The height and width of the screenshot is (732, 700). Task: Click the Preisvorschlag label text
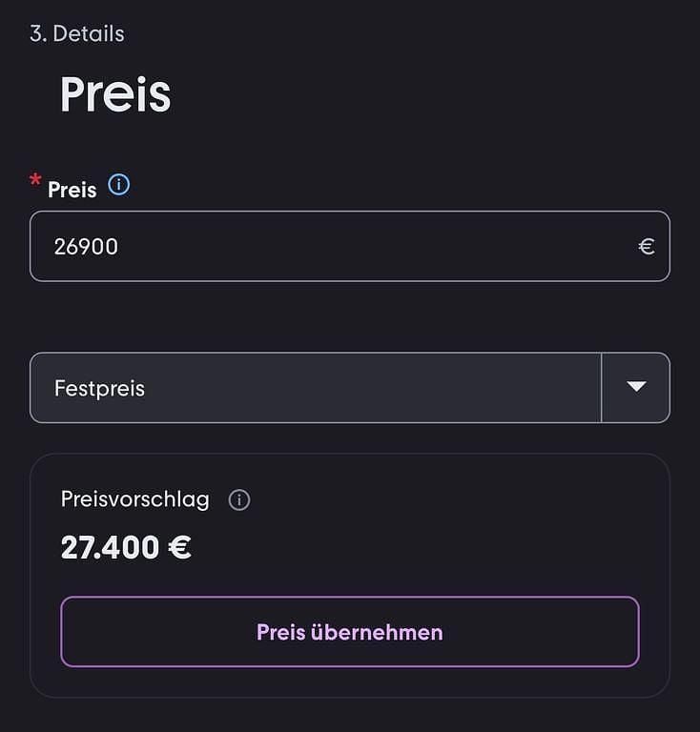point(134,499)
